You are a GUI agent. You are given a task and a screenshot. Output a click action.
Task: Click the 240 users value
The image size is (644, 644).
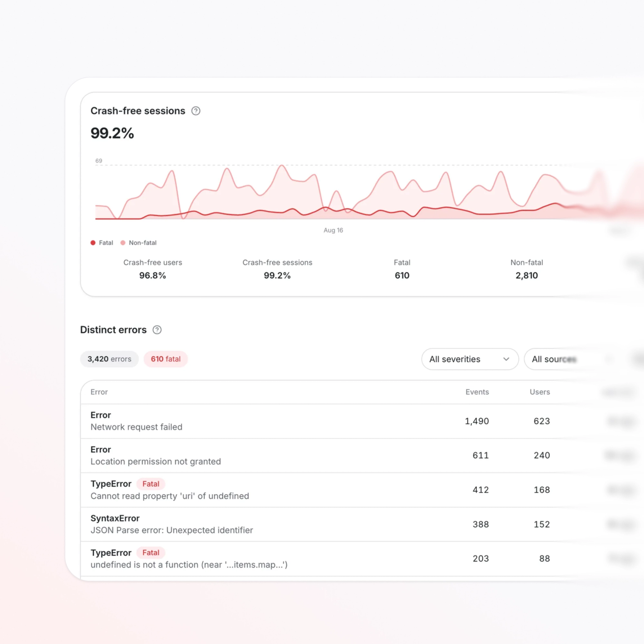(x=542, y=455)
